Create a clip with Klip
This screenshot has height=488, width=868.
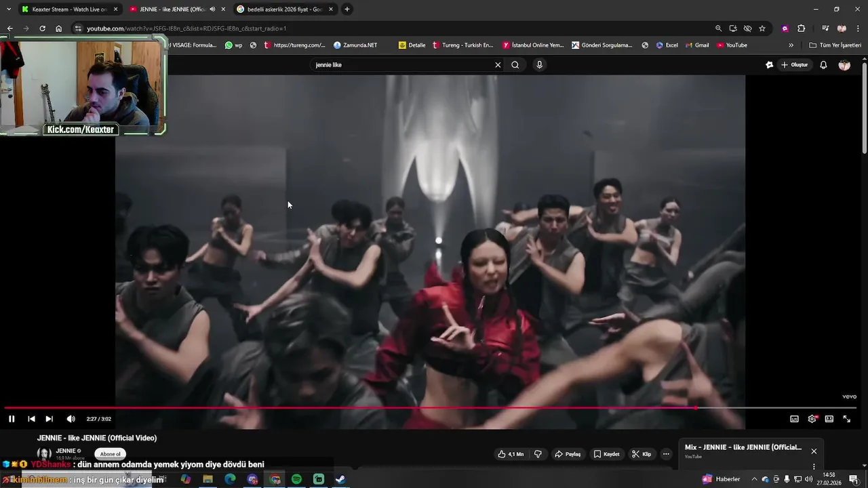click(x=642, y=454)
